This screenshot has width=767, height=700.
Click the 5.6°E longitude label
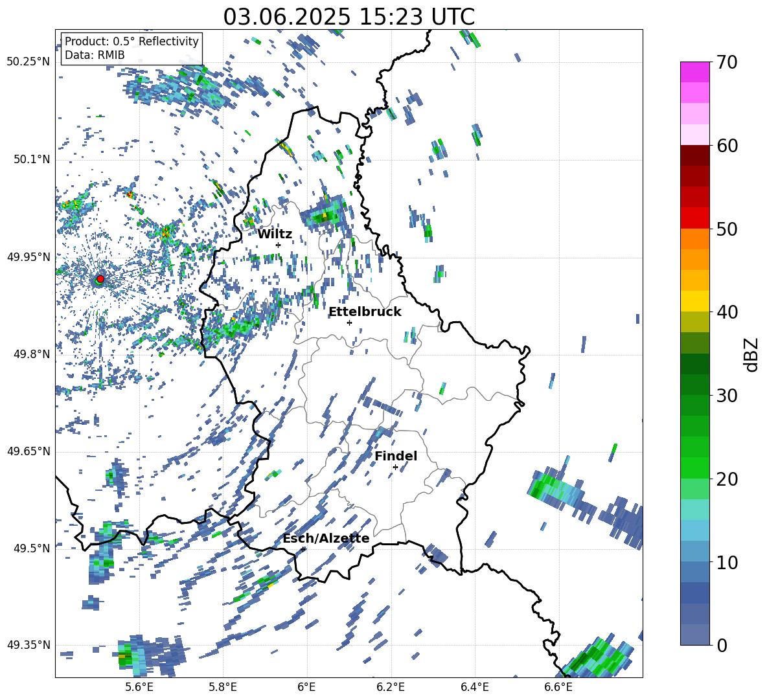(x=139, y=687)
